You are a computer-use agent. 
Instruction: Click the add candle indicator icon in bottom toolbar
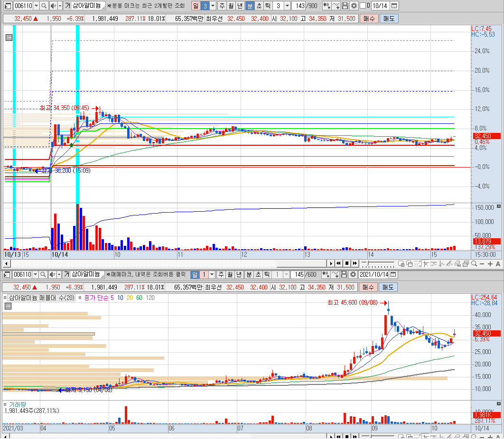[326, 275]
